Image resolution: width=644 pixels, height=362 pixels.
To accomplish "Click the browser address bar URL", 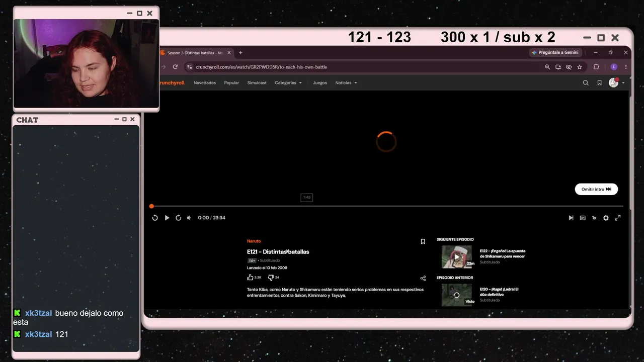I will click(x=262, y=67).
